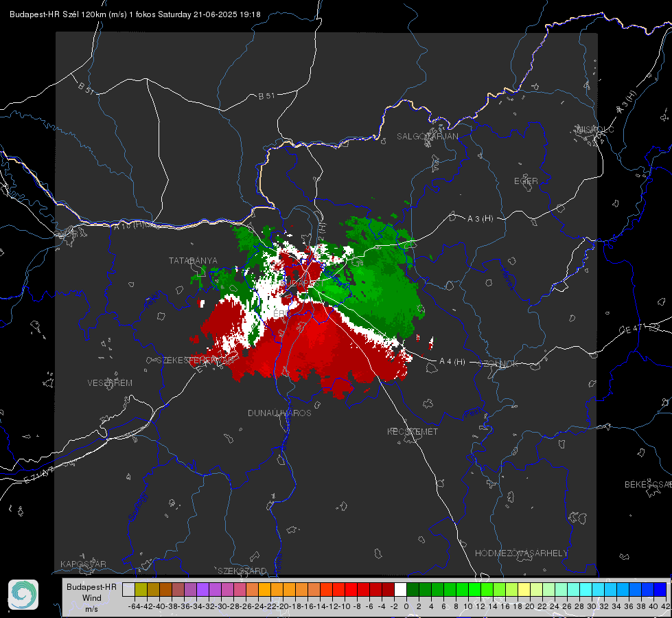
Task: Click the amber swatch between -24 and -22
Action: tap(264, 590)
